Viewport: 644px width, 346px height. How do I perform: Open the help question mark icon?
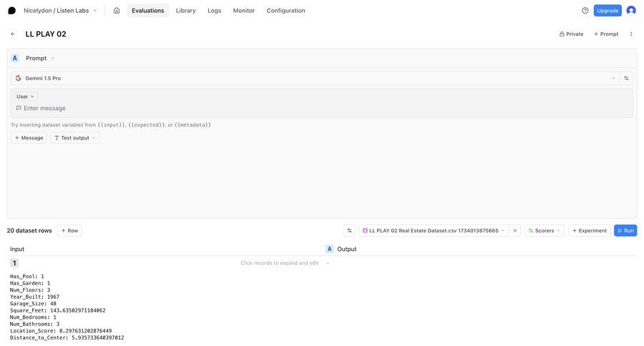585,11
